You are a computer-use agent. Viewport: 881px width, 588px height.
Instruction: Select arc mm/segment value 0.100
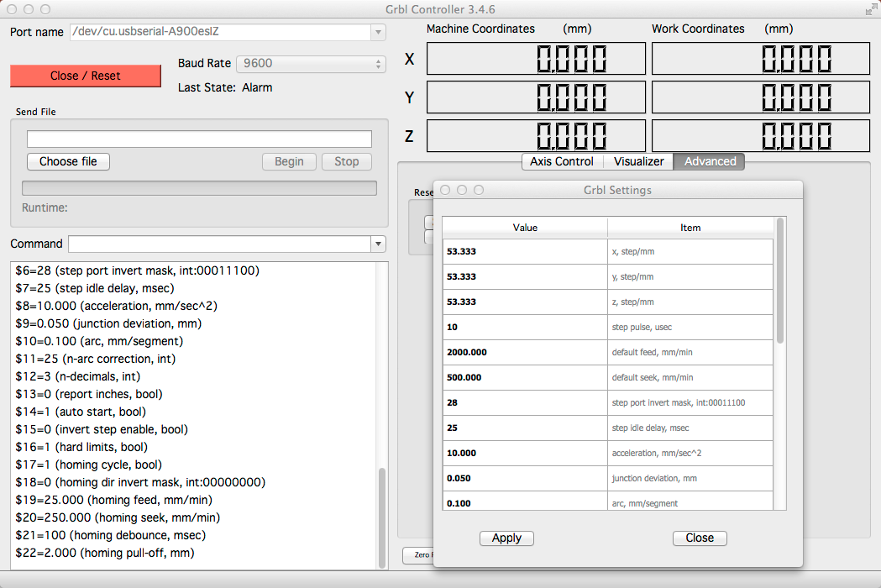(525, 501)
